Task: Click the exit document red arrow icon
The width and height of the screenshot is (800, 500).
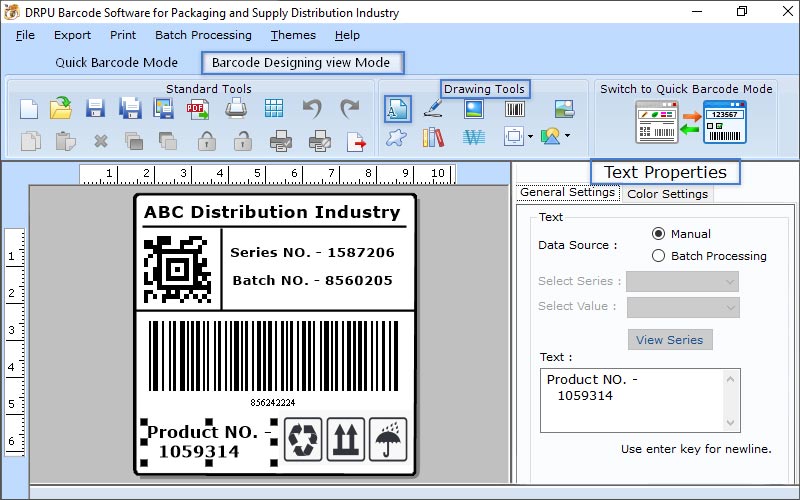Action: (x=356, y=141)
